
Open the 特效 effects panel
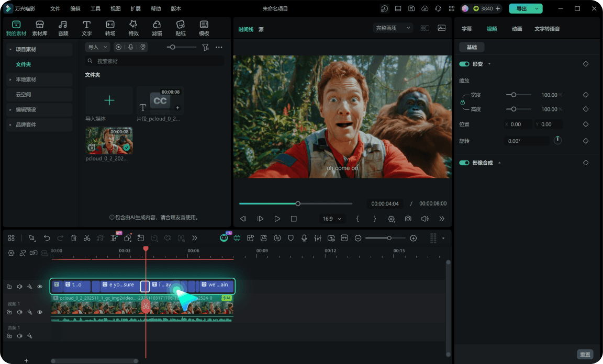[133, 28]
